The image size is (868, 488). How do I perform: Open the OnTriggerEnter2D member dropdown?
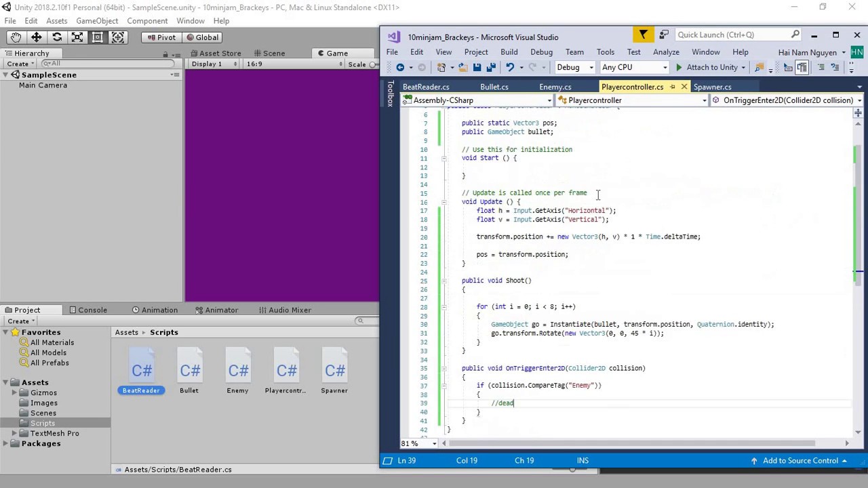[786, 100]
